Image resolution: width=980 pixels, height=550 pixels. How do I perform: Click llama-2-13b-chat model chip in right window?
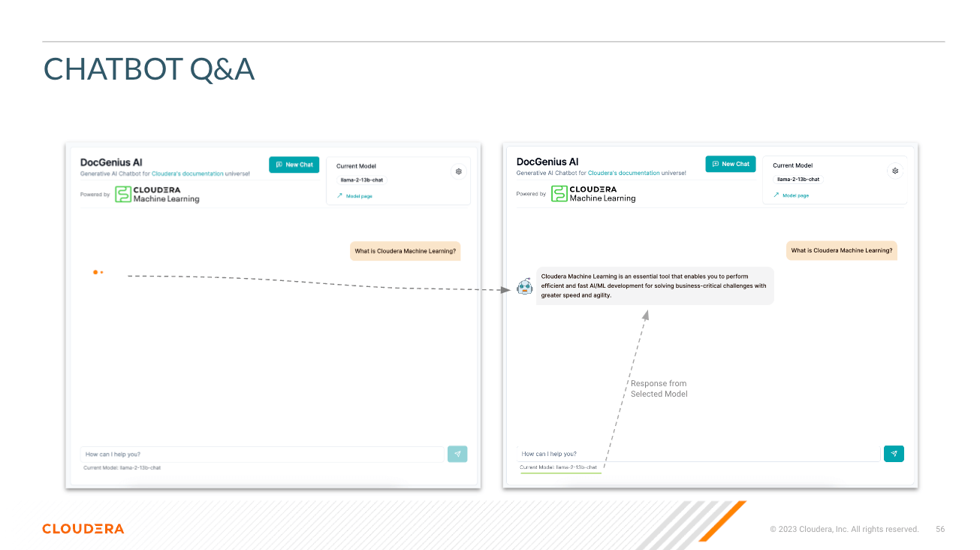coord(798,180)
